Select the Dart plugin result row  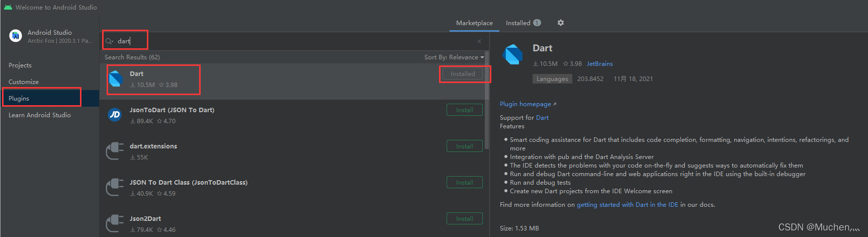(x=292, y=81)
